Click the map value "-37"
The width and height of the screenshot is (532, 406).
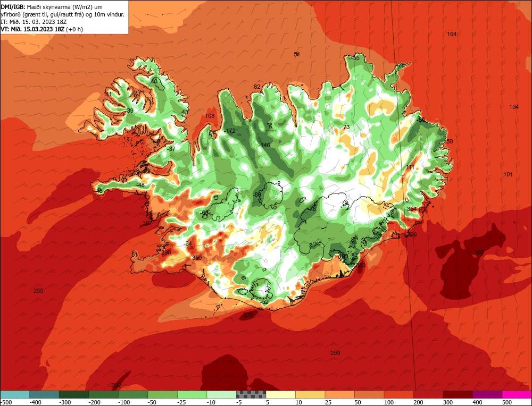coord(171,149)
